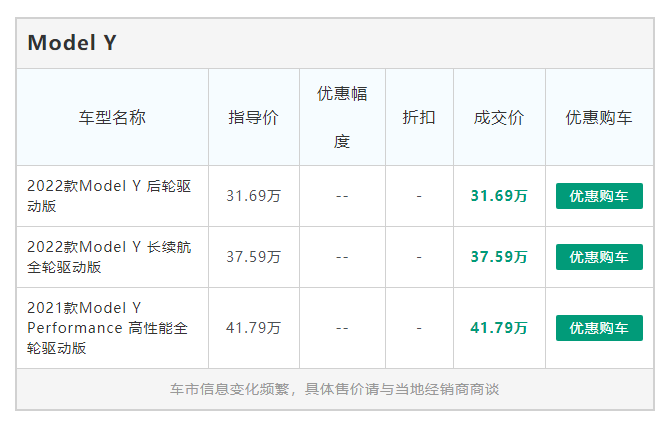Select the 2021款Model Y Performance 高性能全轮驱动版 name
666x424 pixels.
tap(107, 328)
